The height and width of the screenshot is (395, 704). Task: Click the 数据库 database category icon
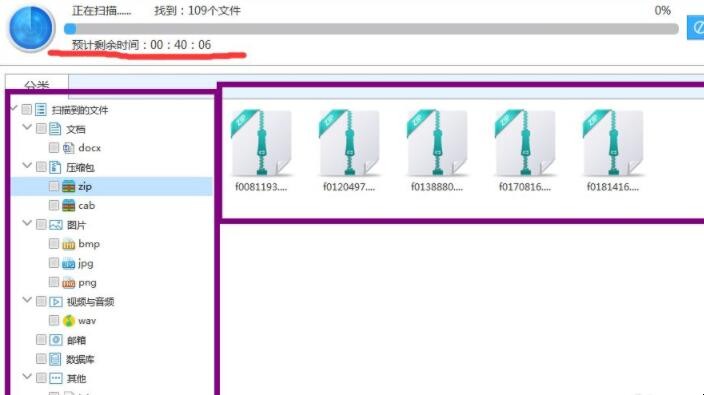55,359
